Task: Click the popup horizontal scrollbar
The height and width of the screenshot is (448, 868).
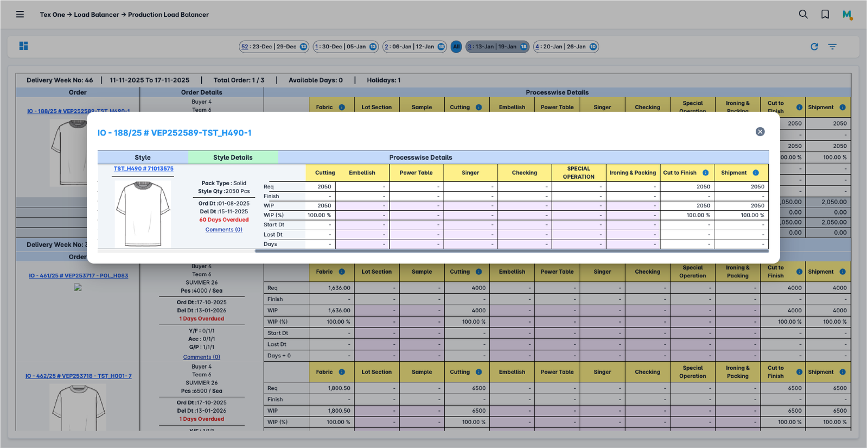Action: coord(511,251)
